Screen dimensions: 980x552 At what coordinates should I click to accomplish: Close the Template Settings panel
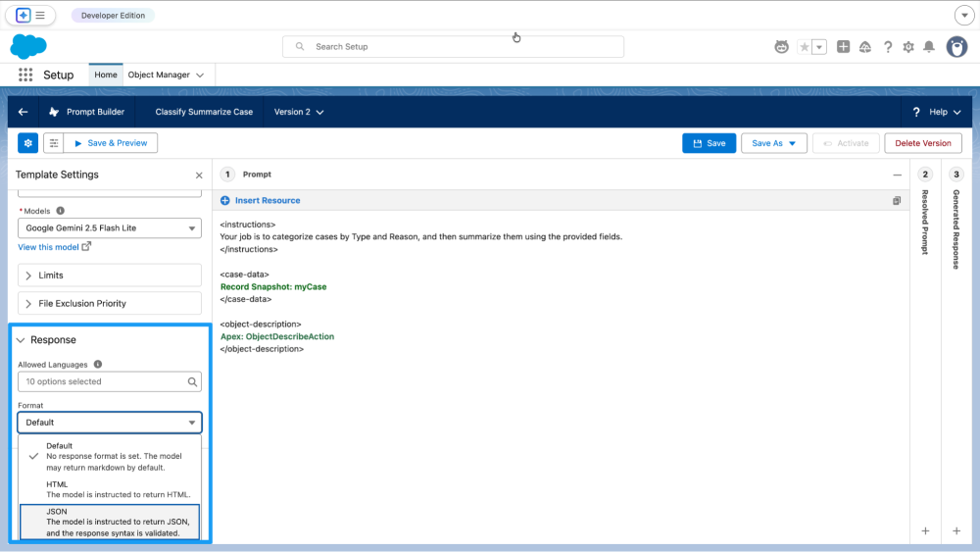pos(199,176)
